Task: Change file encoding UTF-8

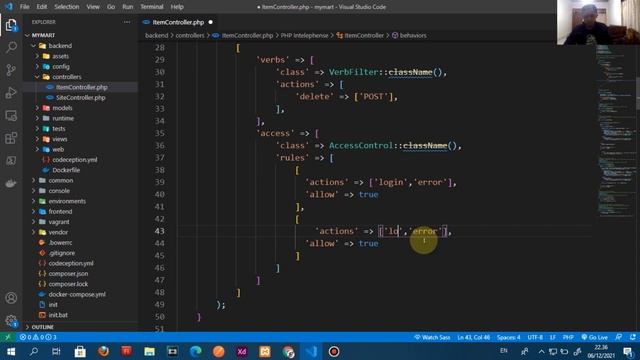Action: point(535,337)
